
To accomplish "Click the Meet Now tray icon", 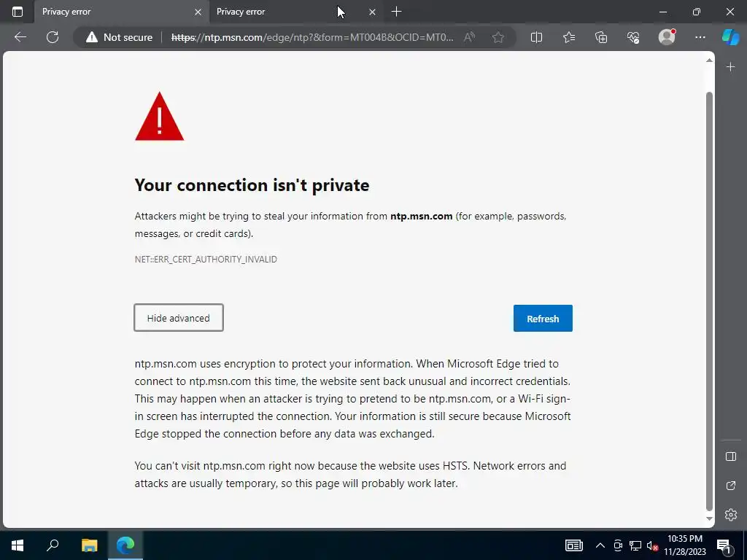I will pyautogui.click(x=618, y=545).
